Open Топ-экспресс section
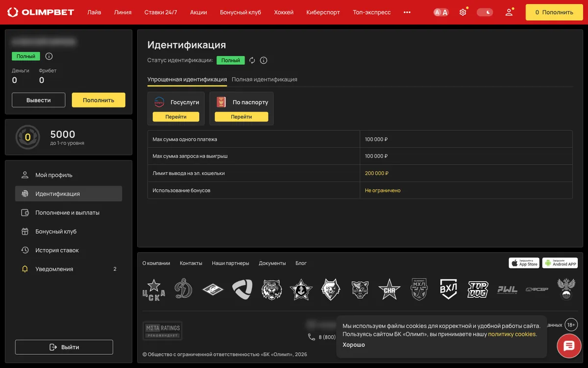Image resolution: width=588 pixels, height=368 pixels. pyautogui.click(x=372, y=12)
